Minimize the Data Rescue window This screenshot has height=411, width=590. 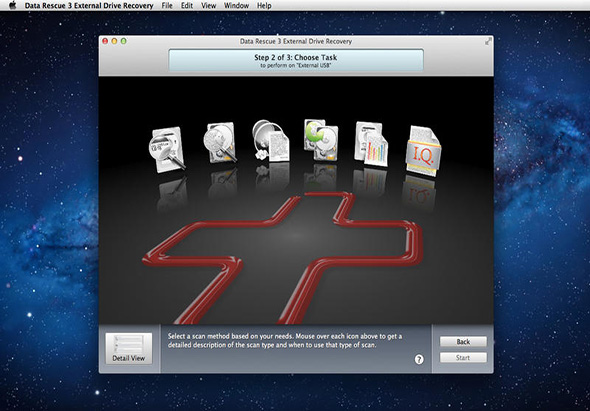114,41
